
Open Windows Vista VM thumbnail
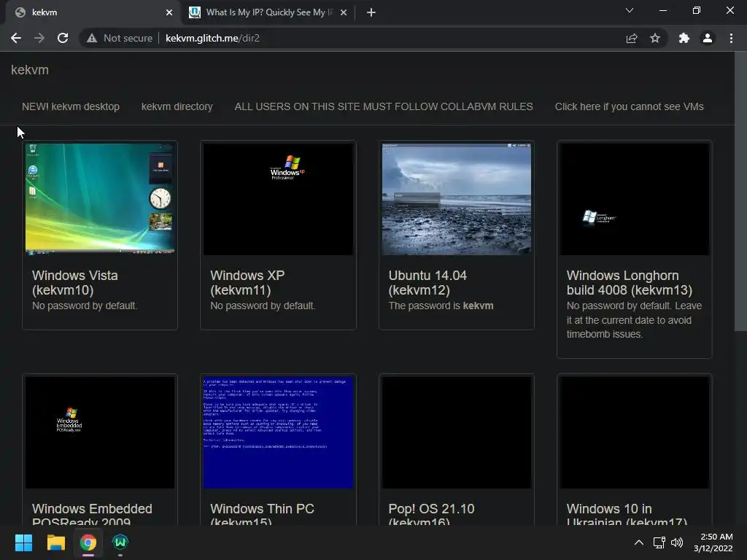click(100, 199)
